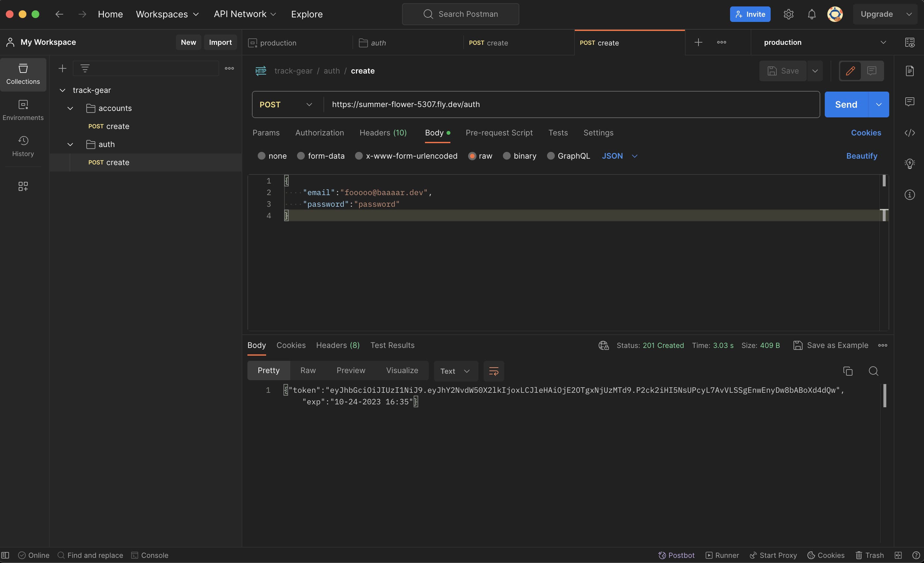The image size is (924, 563).
Task: Open environment quick look icon
Action: click(910, 43)
